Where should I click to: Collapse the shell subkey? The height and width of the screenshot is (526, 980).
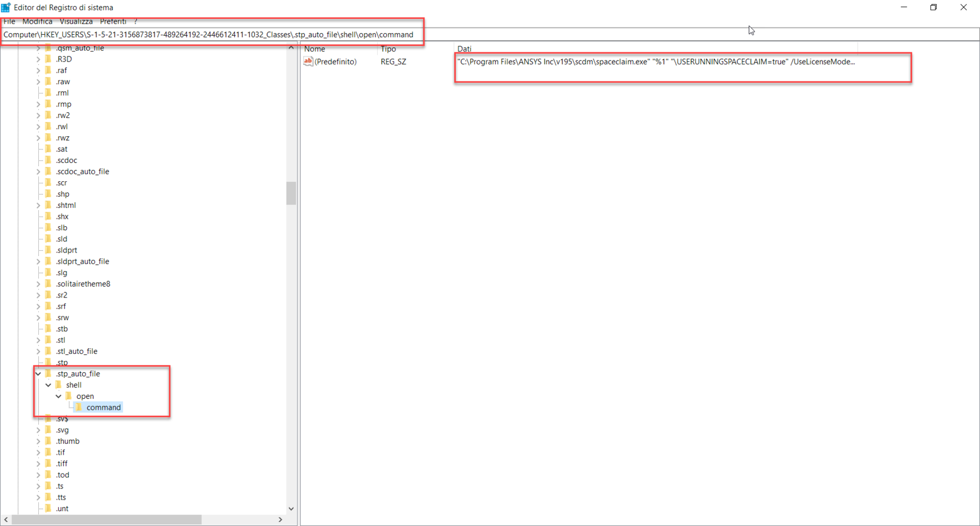point(48,385)
